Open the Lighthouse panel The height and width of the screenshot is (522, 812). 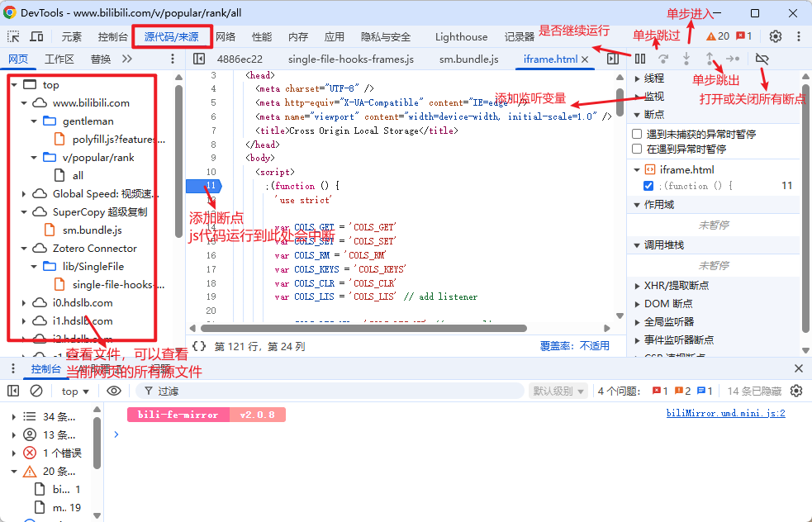tap(462, 37)
